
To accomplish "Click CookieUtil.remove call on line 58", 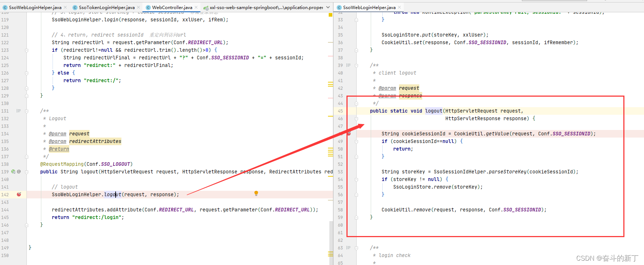I will pos(406,210).
